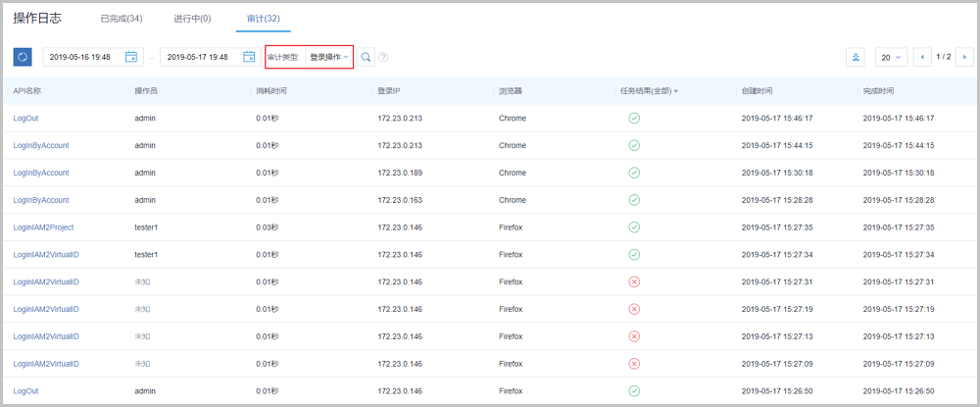Click the start date field 2019-05-16 19:48
Viewport: 980px width, 407px height.
tap(85, 57)
